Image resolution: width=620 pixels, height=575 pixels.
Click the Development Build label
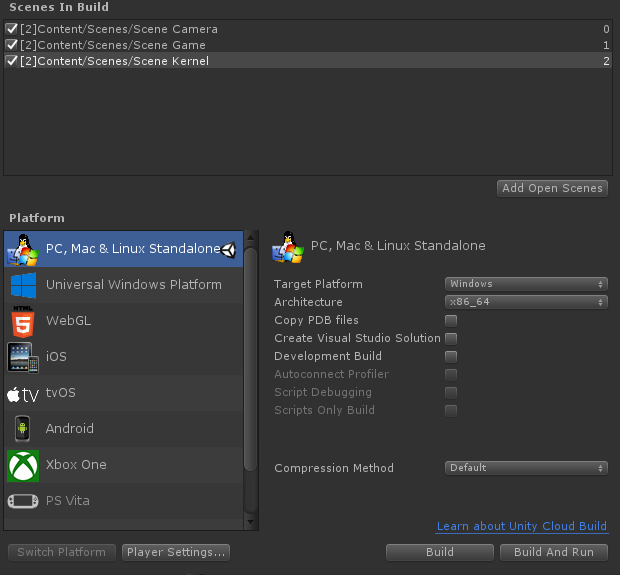(x=328, y=356)
